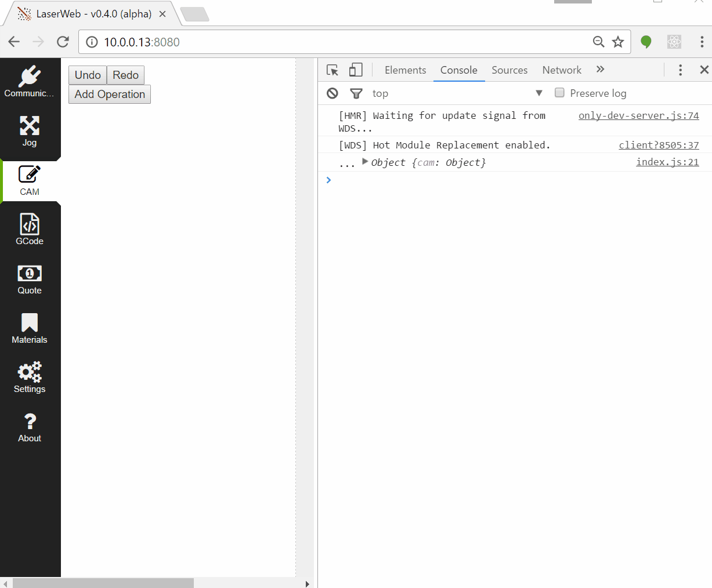Click the green extension icon
The height and width of the screenshot is (588, 712).
point(646,42)
